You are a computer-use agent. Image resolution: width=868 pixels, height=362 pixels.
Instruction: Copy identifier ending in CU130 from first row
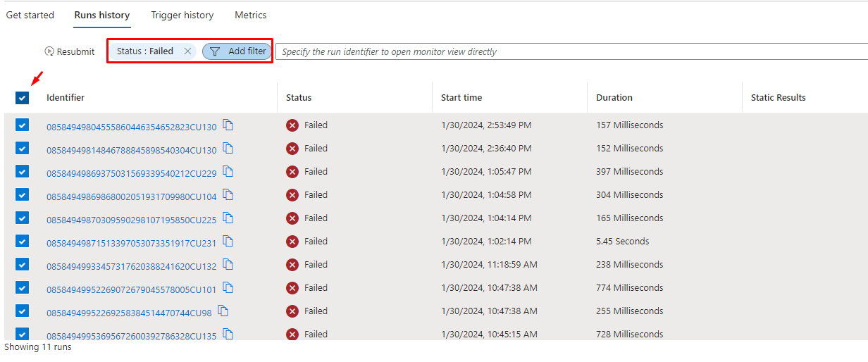pyautogui.click(x=228, y=125)
